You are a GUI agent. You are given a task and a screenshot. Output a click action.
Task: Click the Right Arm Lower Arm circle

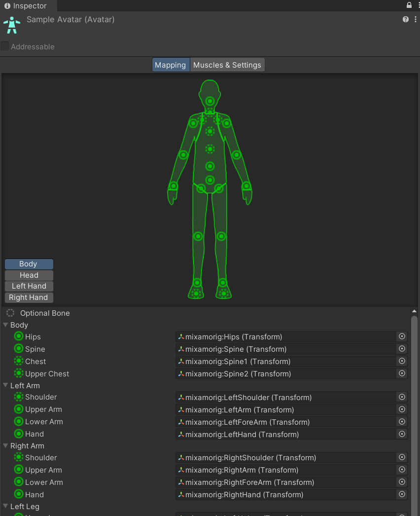coord(19,482)
